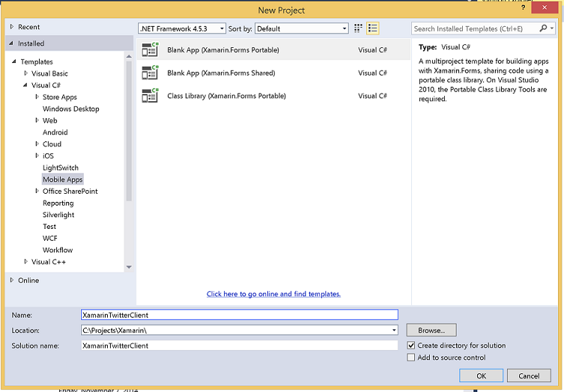Select LightSwitch template category
Screen dimensions: 564x392
[x=61, y=168]
